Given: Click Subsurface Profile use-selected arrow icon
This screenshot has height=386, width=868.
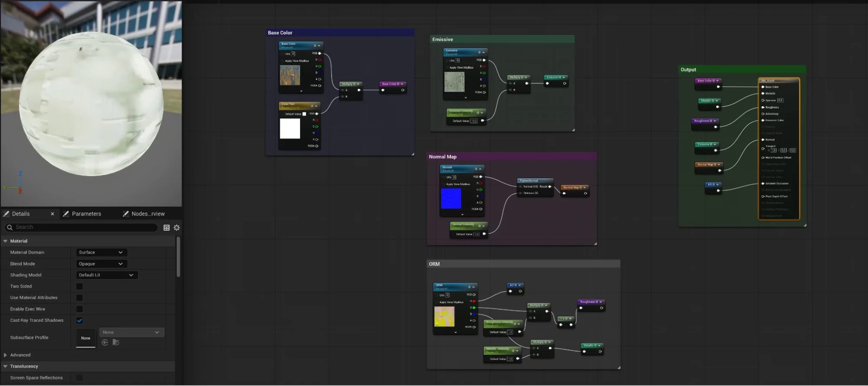Looking at the screenshot, I should coord(105,343).
